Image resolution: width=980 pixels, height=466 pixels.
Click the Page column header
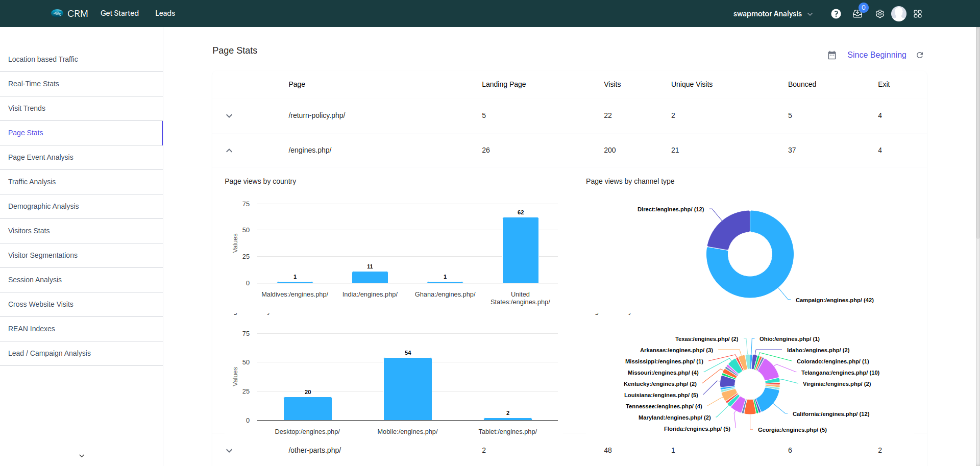297,84
